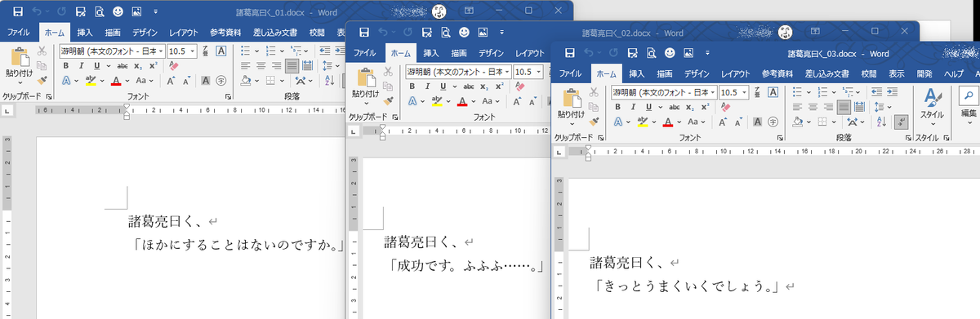Click picture icon in 01.docx quick toolbar
Viewport: 980px width, 319px height.
point(136,11)
